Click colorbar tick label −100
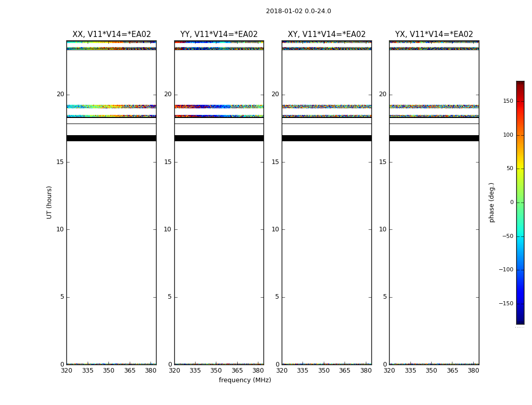The height and width of the screenshot is (405, 532). 506,269
